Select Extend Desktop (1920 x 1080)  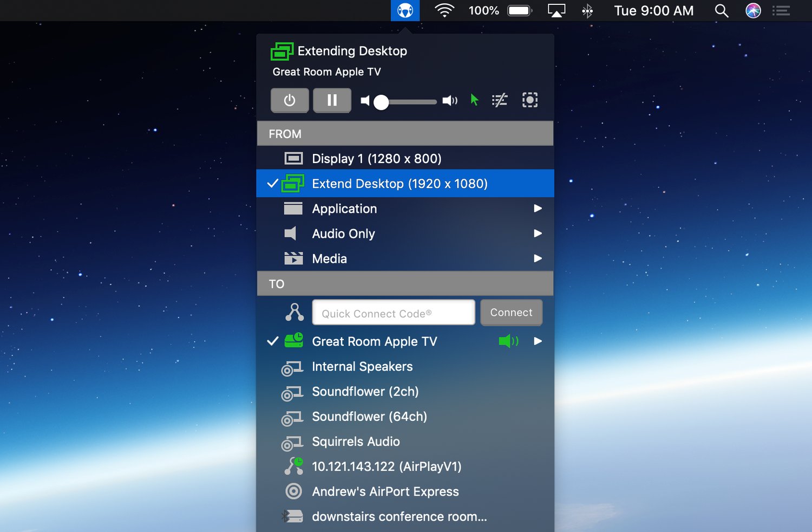coord(400,183)
